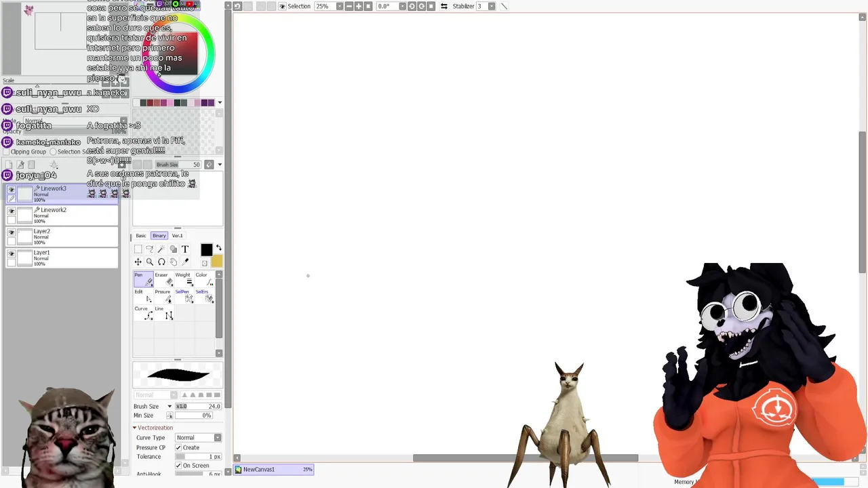The height and width of the screenshot is (488, 868).
Task: Choose the Pen brush tool
Action: 143,279
